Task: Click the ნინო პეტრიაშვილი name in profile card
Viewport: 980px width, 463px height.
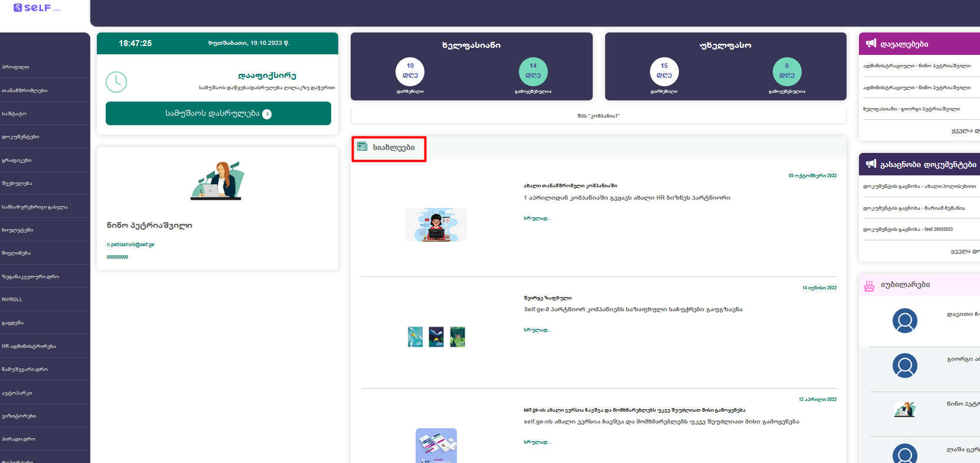Action: (x=149, y=225)
